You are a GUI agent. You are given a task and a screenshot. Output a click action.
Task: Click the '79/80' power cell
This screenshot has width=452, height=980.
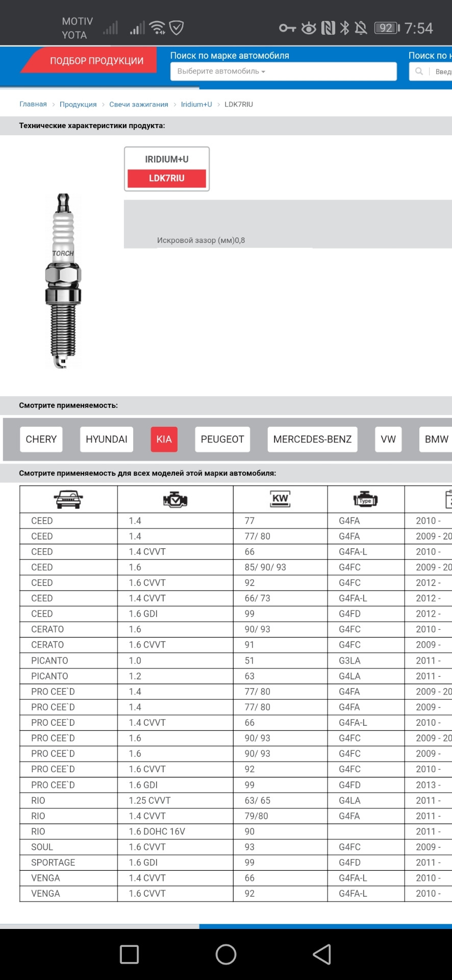coord(280,816)
